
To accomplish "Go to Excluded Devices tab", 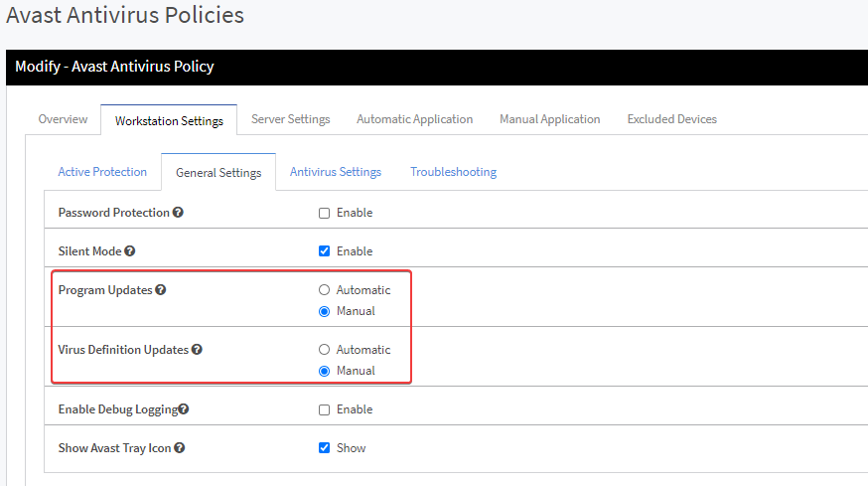I will [x=672, y=119].
